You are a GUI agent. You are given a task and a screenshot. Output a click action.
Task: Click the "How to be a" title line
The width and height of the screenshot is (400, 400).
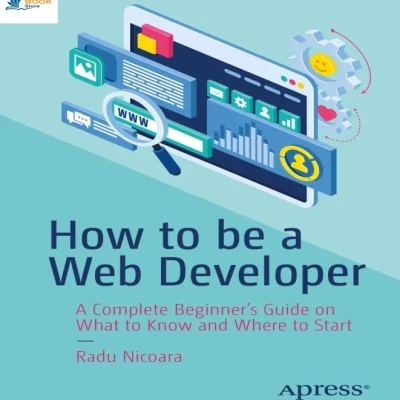176,235
